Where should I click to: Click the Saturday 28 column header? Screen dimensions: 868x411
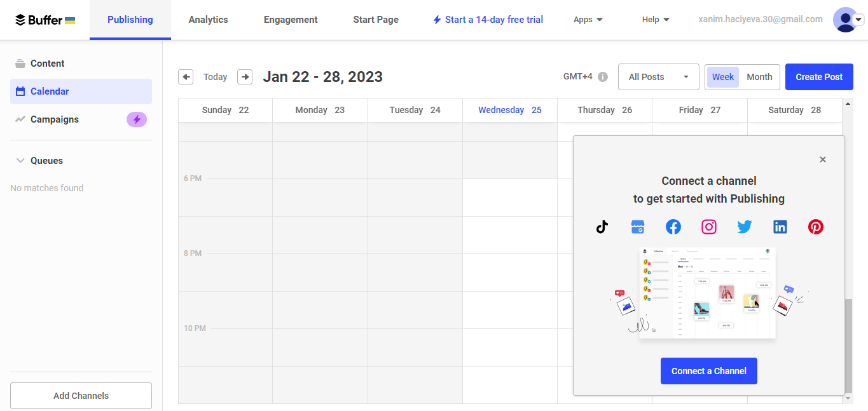(x=794, y=110)
